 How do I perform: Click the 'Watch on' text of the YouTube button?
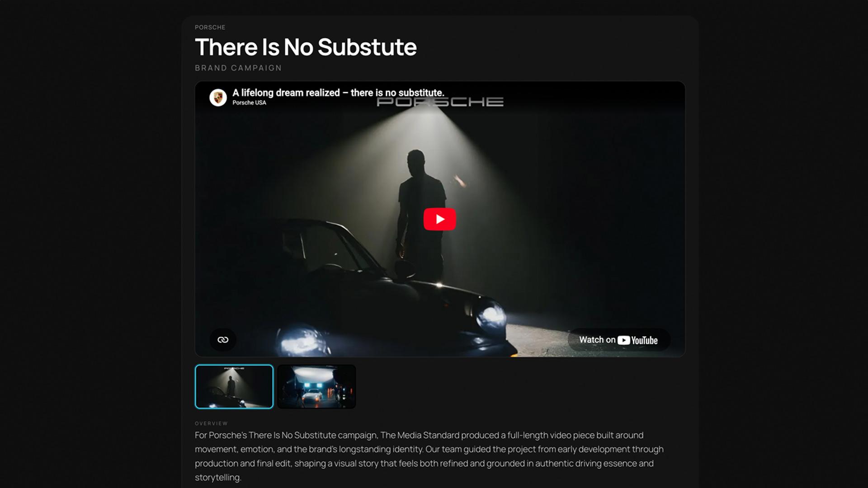point(597,340)
